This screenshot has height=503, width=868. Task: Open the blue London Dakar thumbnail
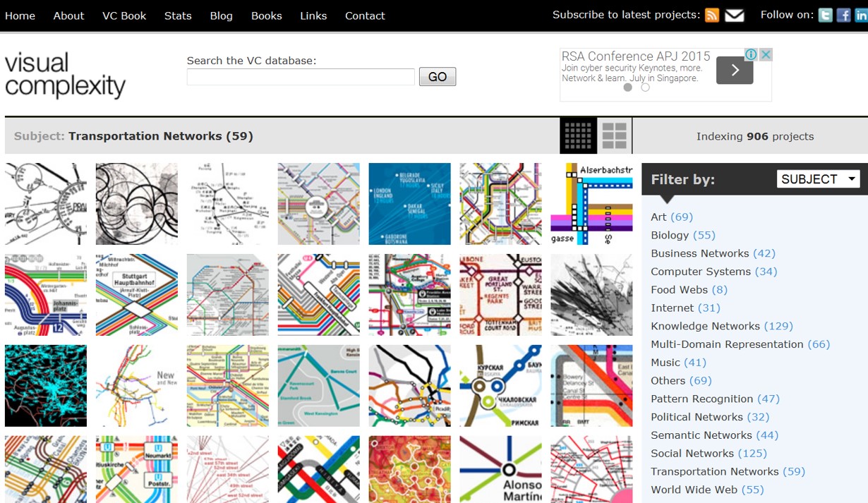409,204
